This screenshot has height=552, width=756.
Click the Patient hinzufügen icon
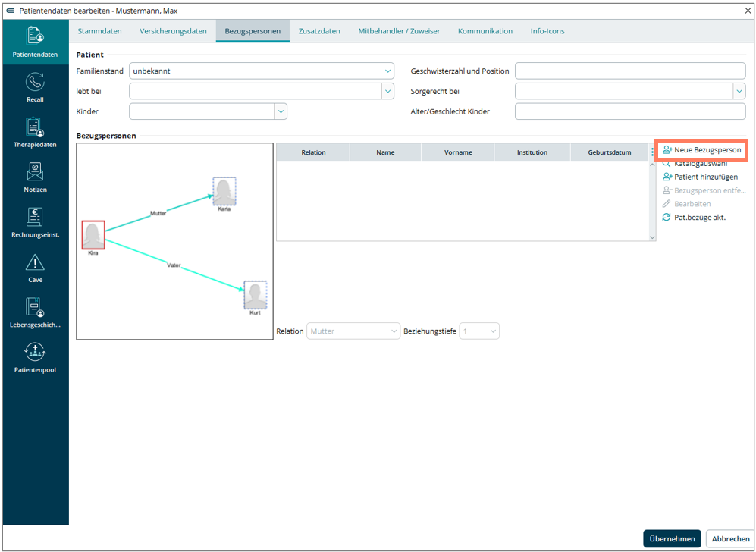(x=667, y=177)
